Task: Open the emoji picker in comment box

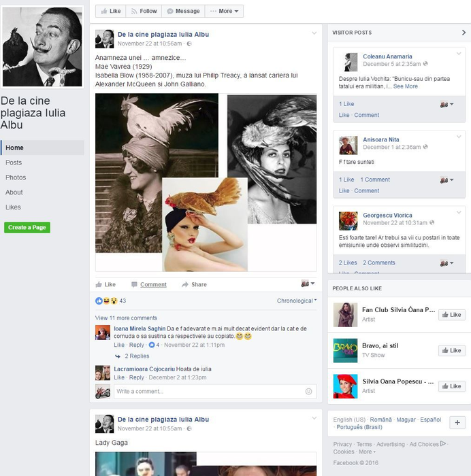Action: click(x=308, y=392)
